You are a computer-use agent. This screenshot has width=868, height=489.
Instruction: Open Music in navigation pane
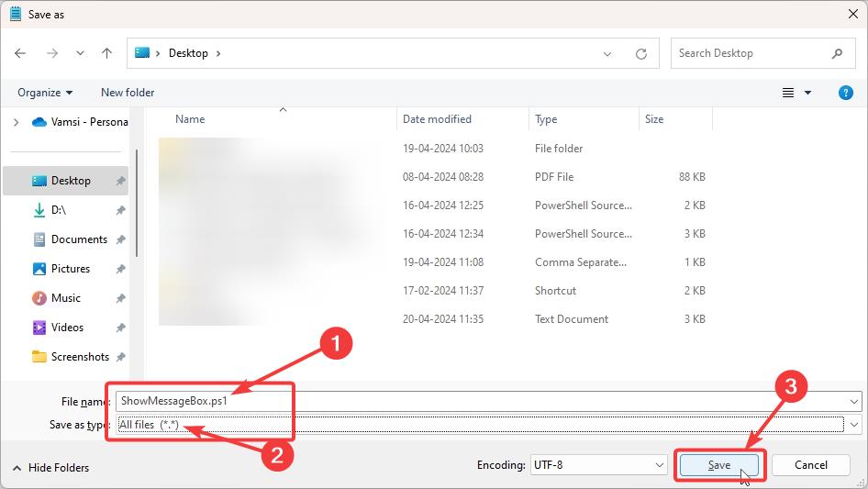(x=66, y=298)
